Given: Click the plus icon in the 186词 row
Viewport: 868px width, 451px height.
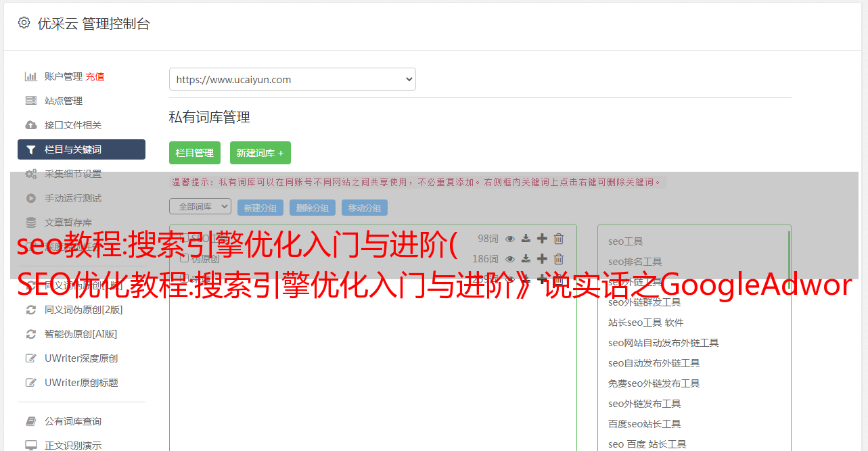Looking at the screenshot, I should (x=542, y=259).
